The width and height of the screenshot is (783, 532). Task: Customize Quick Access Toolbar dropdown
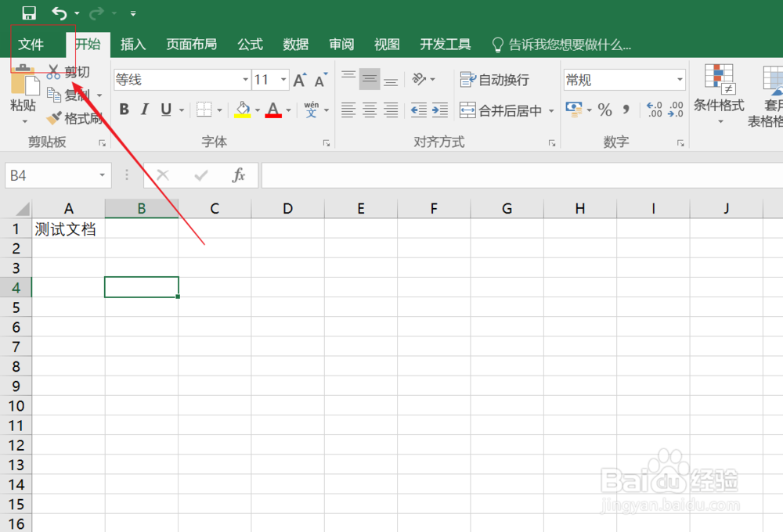tap(133, 13)
